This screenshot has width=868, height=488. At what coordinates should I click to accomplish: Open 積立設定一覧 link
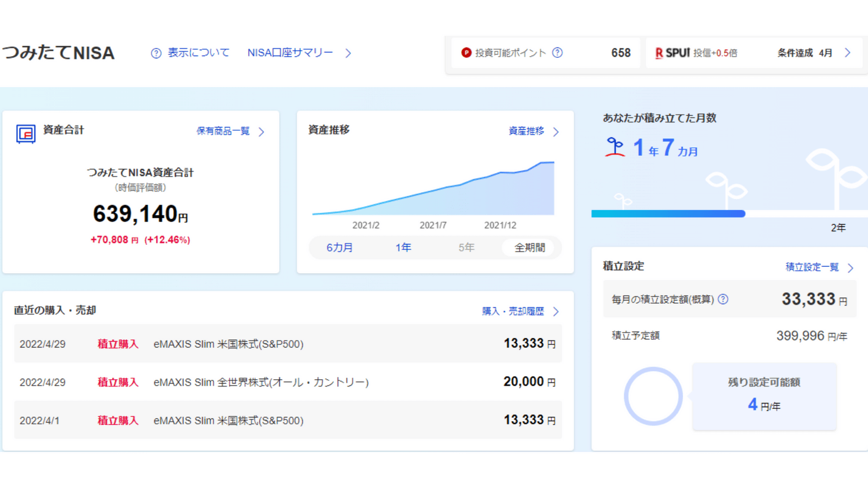[812, 267]
